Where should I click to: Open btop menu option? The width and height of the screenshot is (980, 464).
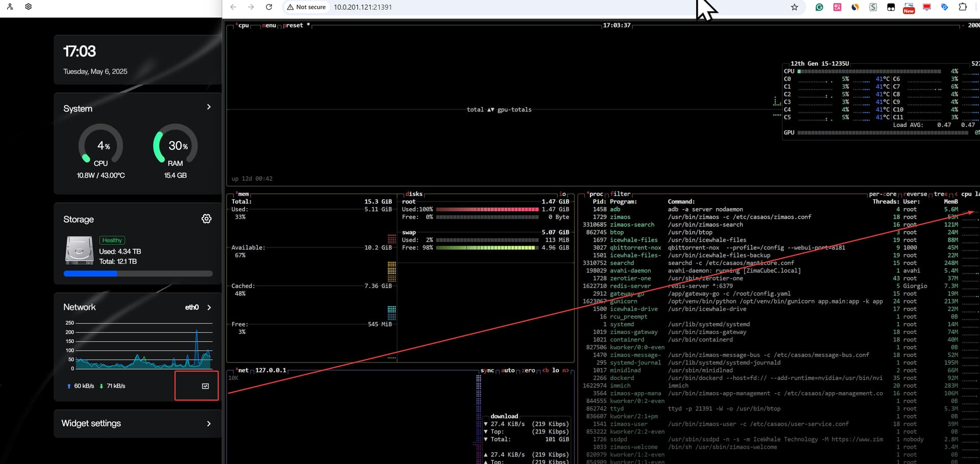pyautogui.click(x=269, y=25)
